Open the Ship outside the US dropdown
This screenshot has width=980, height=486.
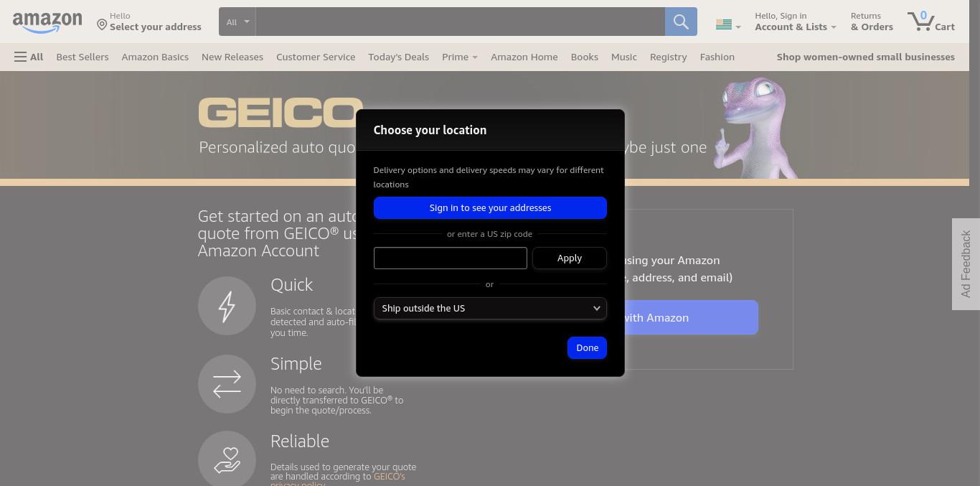click(x=490, y=308)
